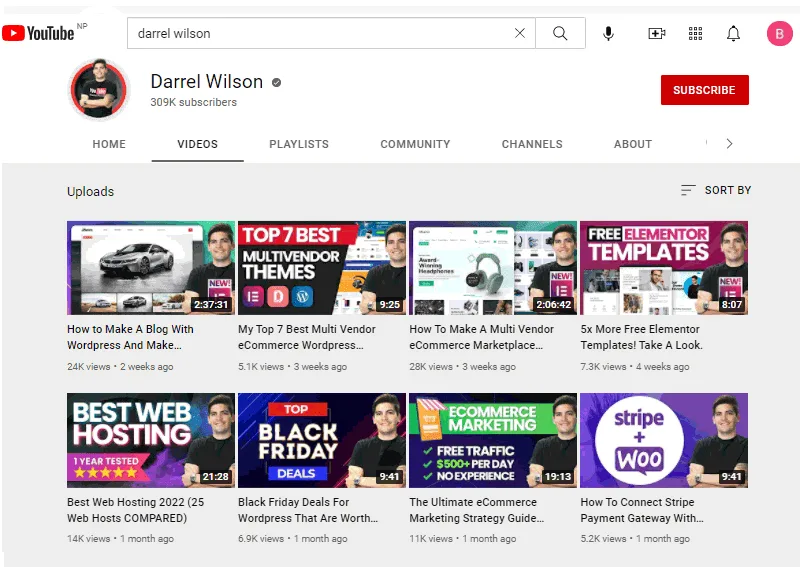
Task: Click Darrel Wilson channel name heading
Action: point(207,82)
